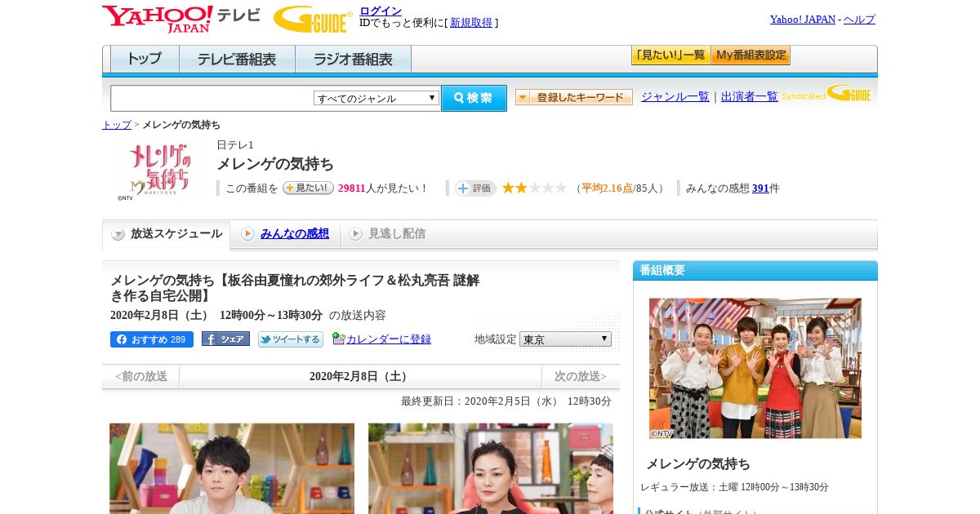980x514 pixels.
Task: Open ジャンル一覧 link
Action: [675, 96]
